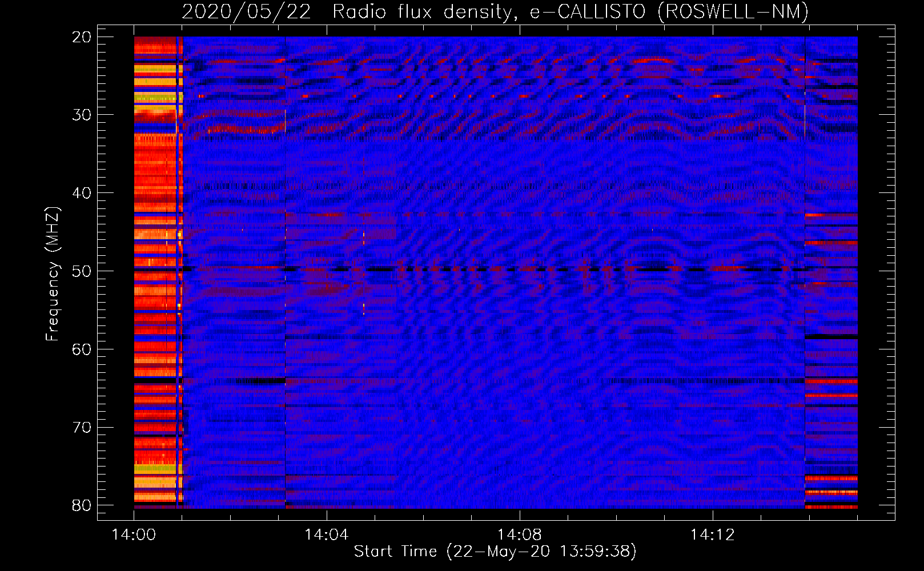Viewport: 924px width, 571px height.
Task: Click the 50 frequency tick label
Action: (82, 271)
